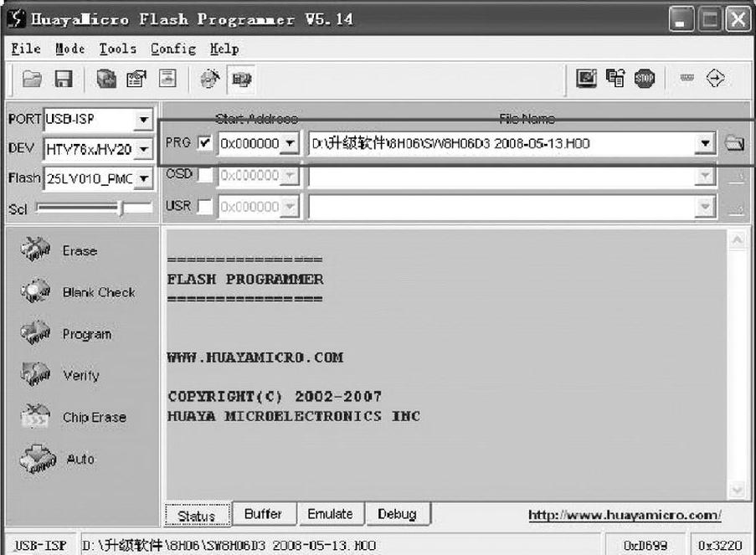This screenshot has width=756, height=555.
Task: Open the Help menu
Action: click(x=224, y=49)
